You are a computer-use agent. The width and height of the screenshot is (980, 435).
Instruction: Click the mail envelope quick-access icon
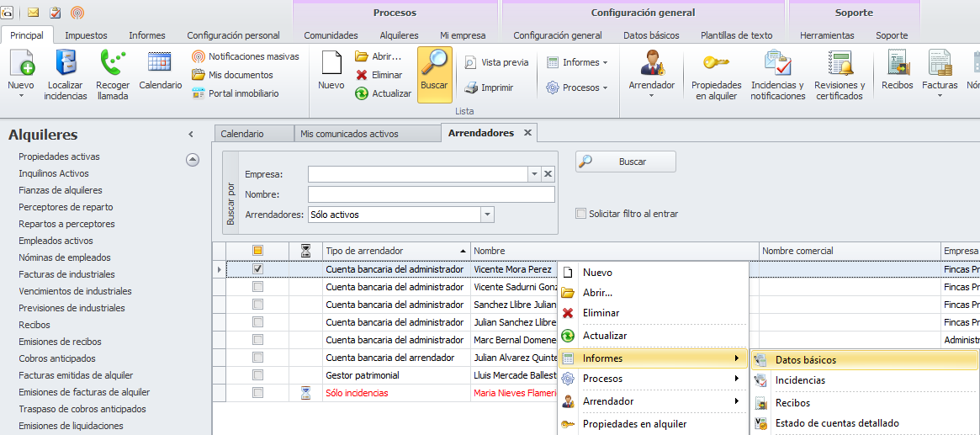pos(33,12)
